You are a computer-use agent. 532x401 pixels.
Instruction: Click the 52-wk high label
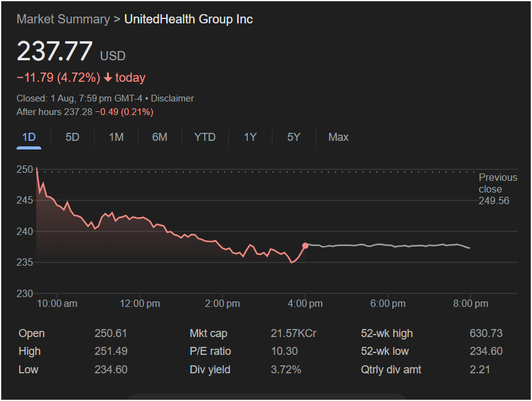pos(387,333)
